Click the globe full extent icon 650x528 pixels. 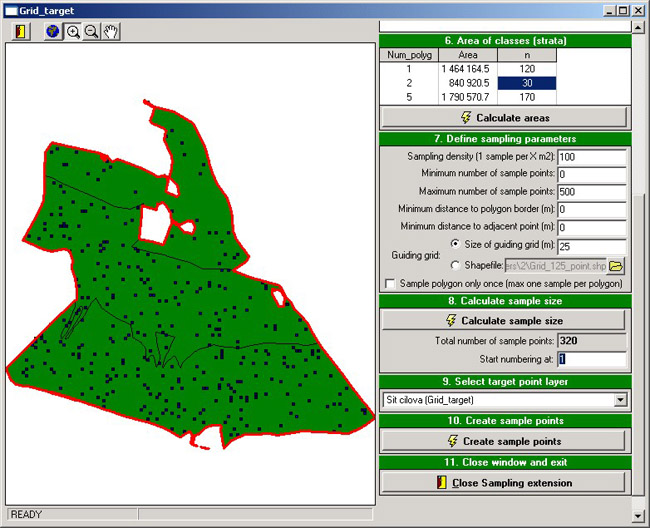point(53,31)
